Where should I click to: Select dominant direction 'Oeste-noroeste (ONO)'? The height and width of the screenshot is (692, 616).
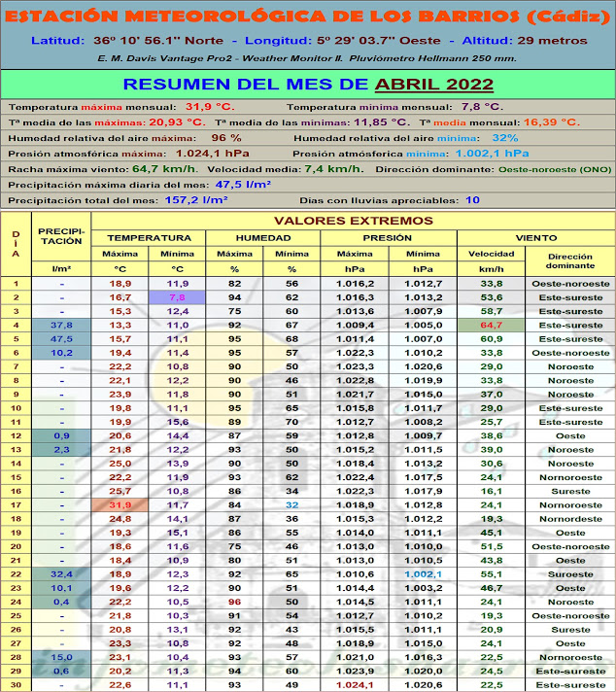[x=555, y=169]
